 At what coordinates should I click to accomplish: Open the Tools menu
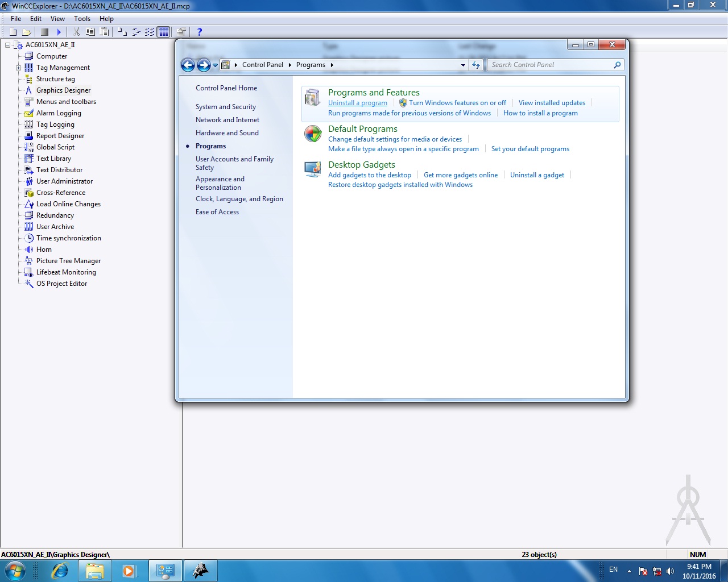tap(82, 19)
